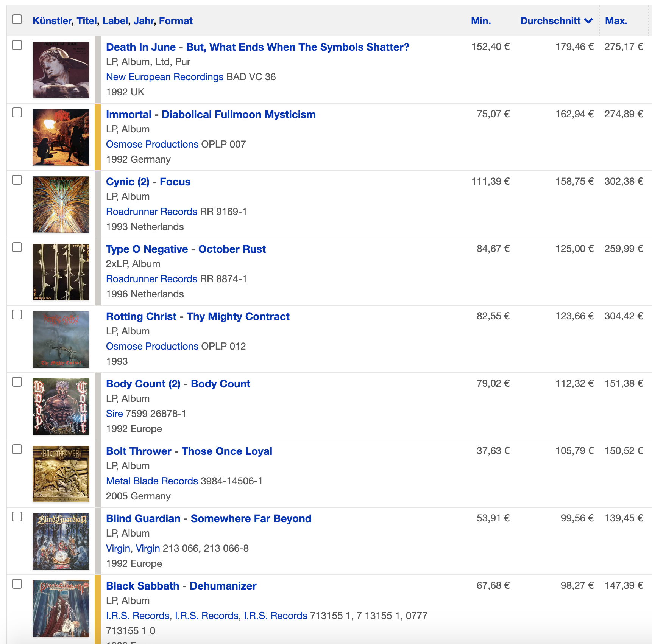Sort by Künstler column
652x644 pixels.
52,21
